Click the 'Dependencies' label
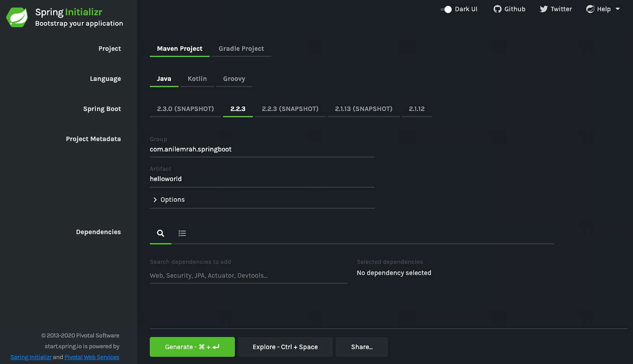 [98, 232]
